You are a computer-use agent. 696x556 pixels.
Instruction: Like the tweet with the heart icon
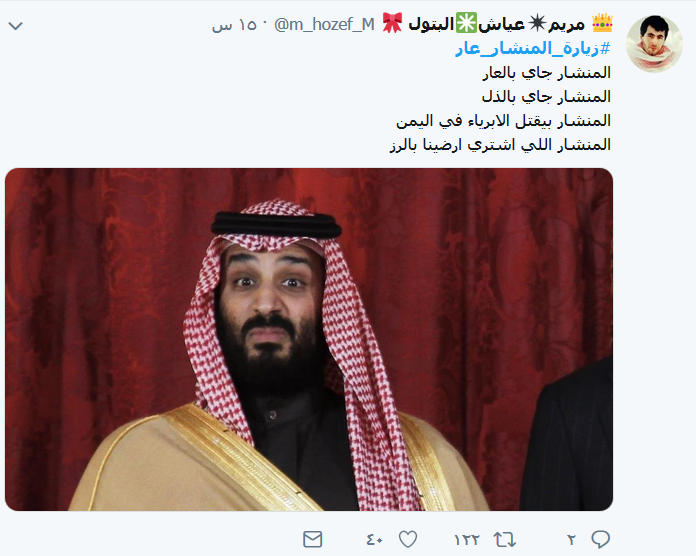404,539
